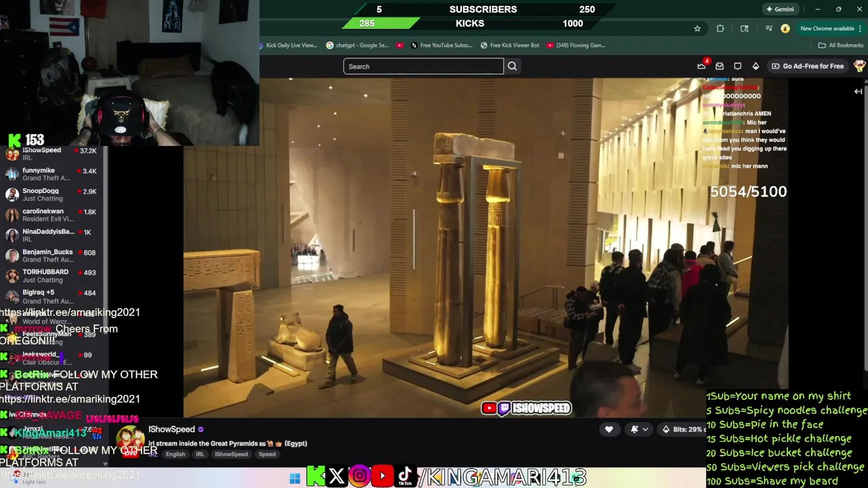This screenshot has height=488, width=868.
Task: Open Chrome media controls icon
Action: pyautogui.click(x=768, y=28)
